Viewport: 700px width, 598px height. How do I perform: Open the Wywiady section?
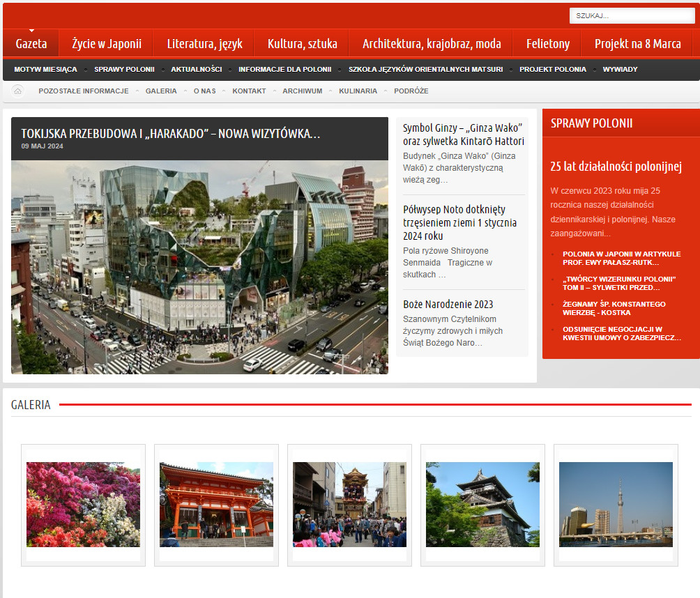click(620, 70)
